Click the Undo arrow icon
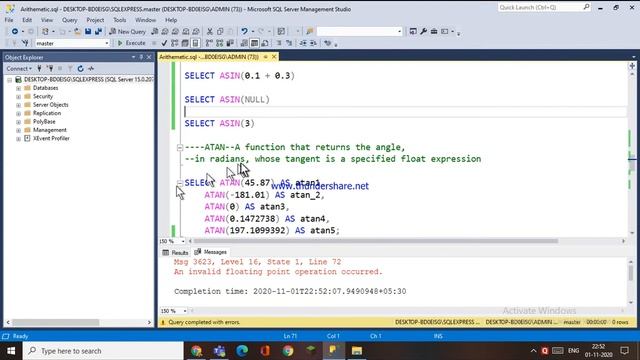This screenshot has height=360, width=640. tap(244, 31)
